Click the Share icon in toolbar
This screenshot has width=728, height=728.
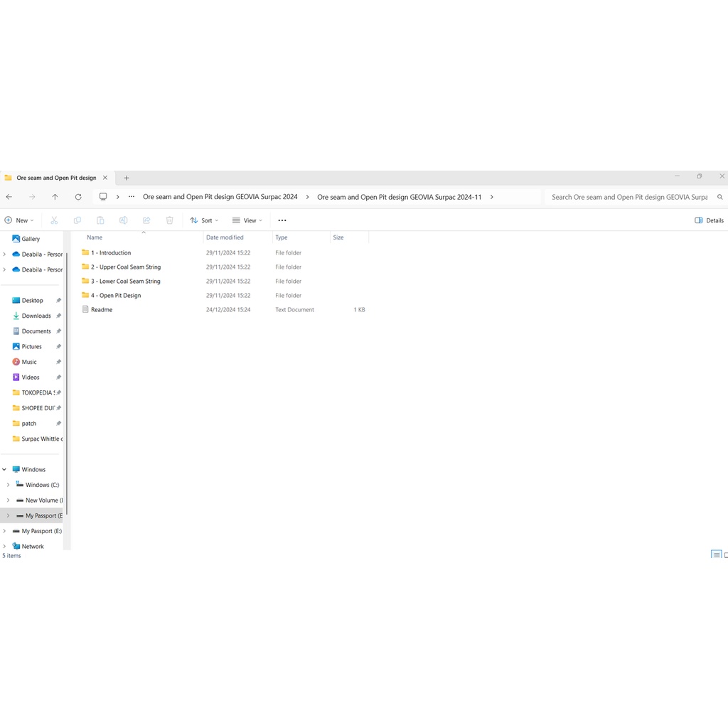point(146,220)
